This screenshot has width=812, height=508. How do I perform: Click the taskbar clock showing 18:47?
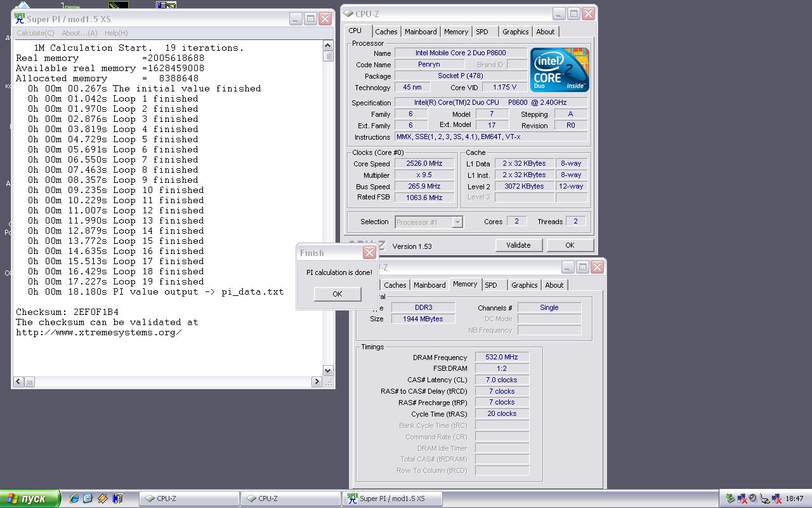(x=794, y=498)
